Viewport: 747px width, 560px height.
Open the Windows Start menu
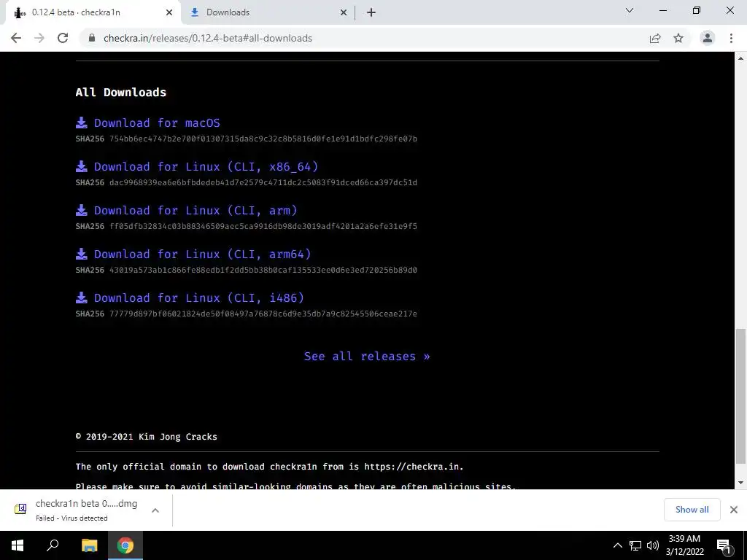[18, 545]
